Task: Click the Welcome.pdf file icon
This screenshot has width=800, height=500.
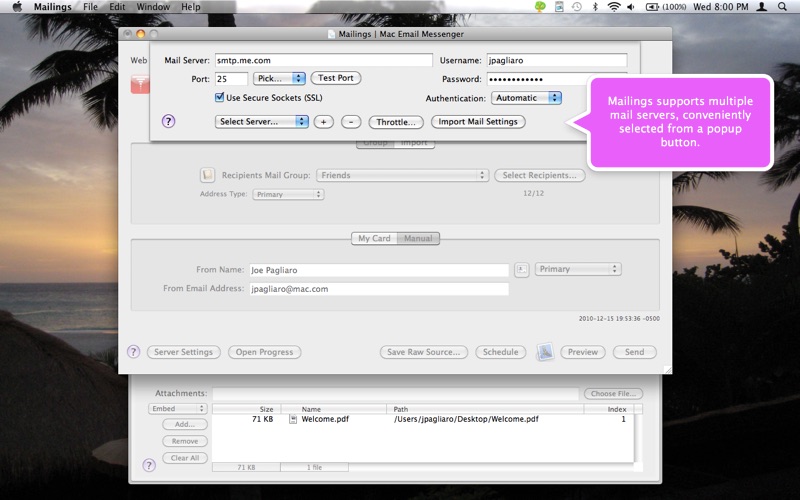Action: point(293,419)
